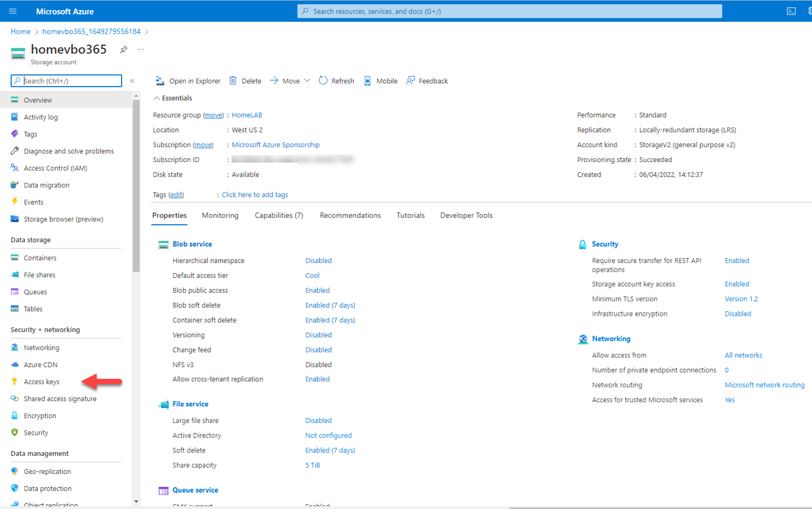Collapse the left sidebar menu
The image size is (812, 509).
tap(132, 81)
